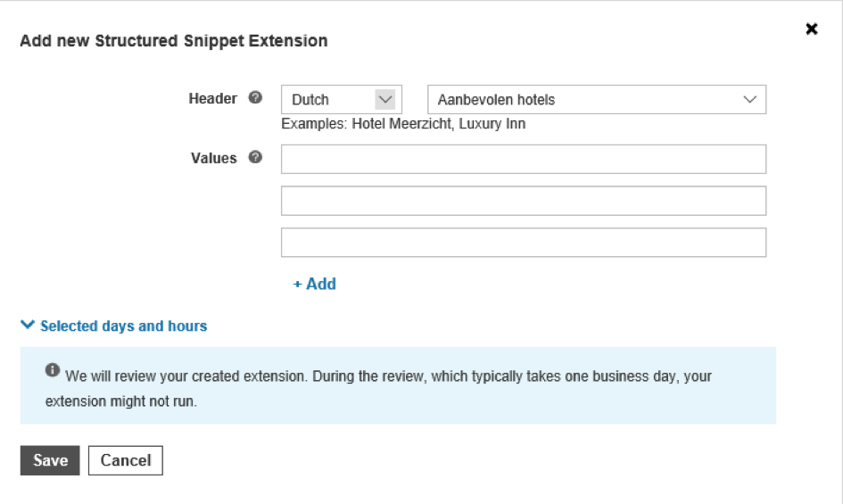Click the second Values input field

pos(524,201)
